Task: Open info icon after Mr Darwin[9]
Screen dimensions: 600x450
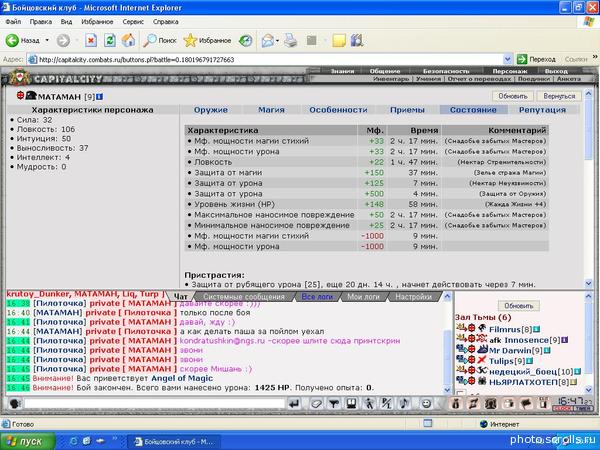Action: (x=547, y=351)
